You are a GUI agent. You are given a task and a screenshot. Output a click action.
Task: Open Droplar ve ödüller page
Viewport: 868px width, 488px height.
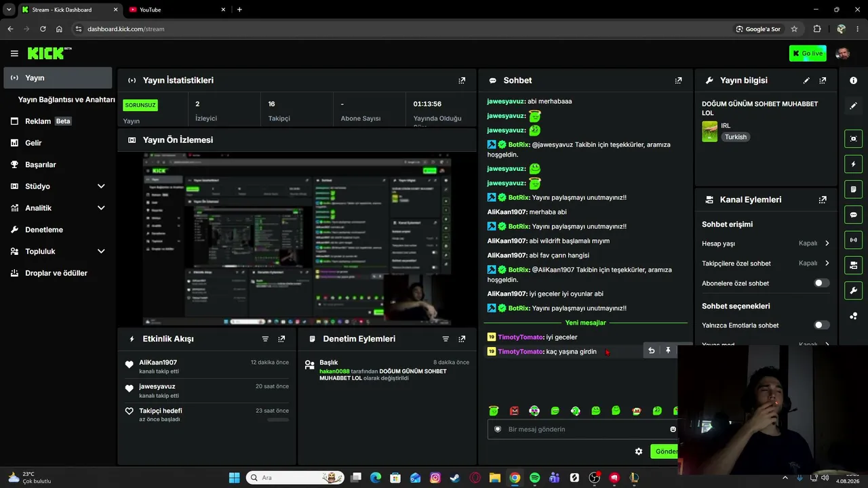(x=58, y=273)
